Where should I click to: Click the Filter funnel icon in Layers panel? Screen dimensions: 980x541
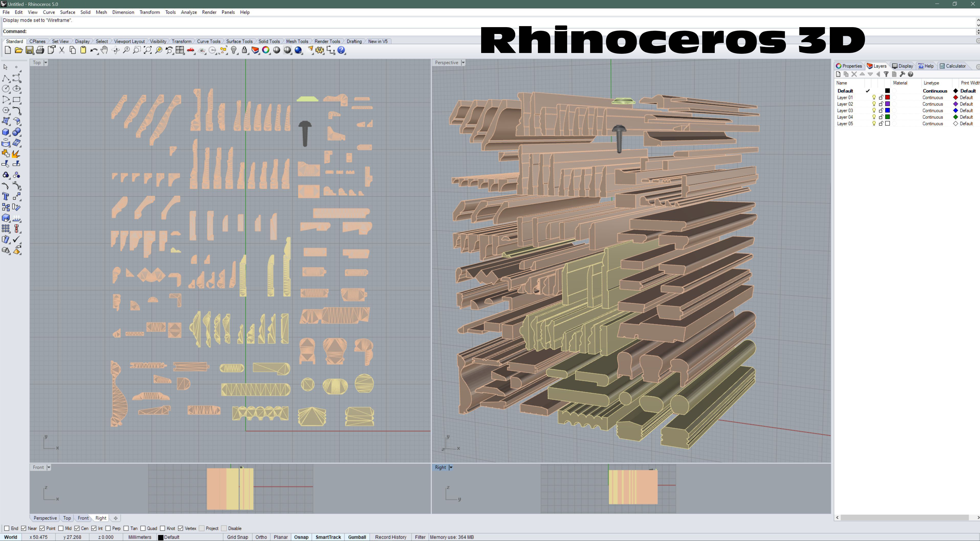[x=886, y=74]
